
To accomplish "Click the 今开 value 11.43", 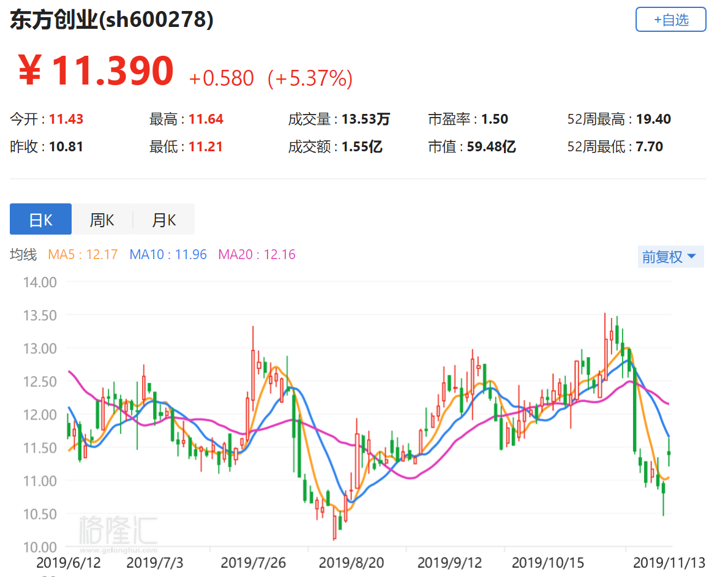I will point(66,119).
